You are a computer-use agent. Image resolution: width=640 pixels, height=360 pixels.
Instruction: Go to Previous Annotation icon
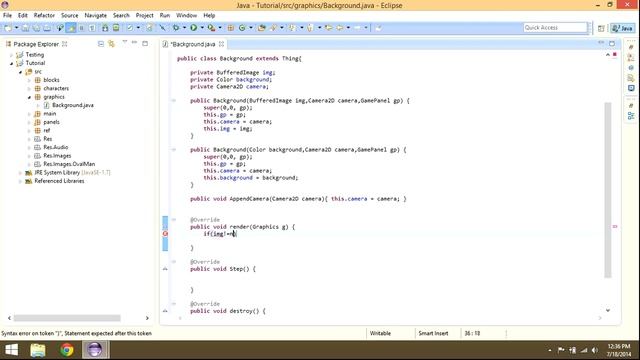click(310, 28)
